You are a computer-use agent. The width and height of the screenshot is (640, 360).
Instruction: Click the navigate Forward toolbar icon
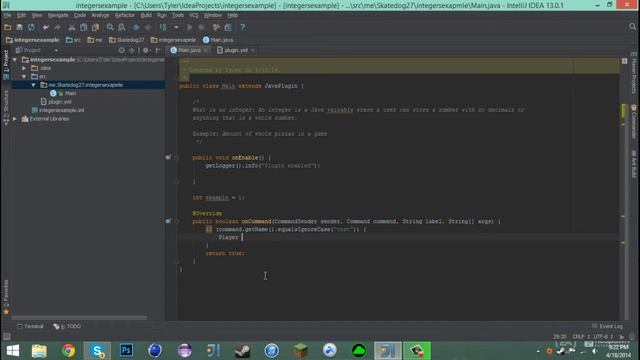tap(148, 27)
